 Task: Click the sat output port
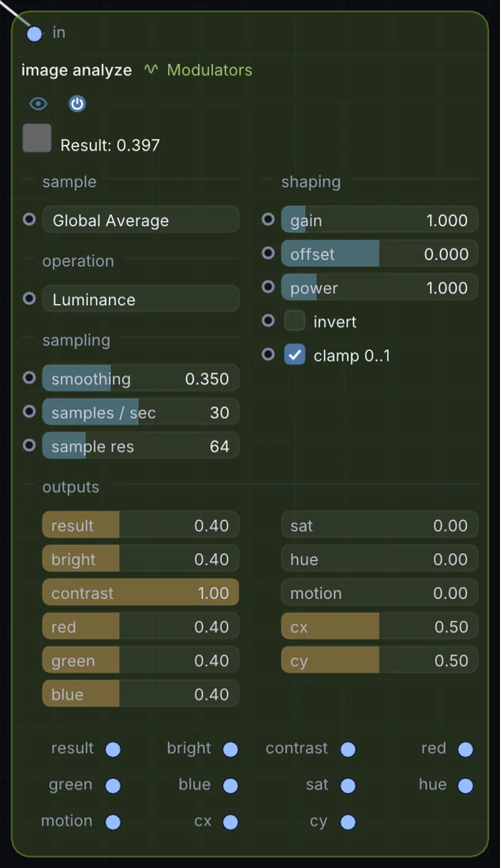[x=348, y=785]
